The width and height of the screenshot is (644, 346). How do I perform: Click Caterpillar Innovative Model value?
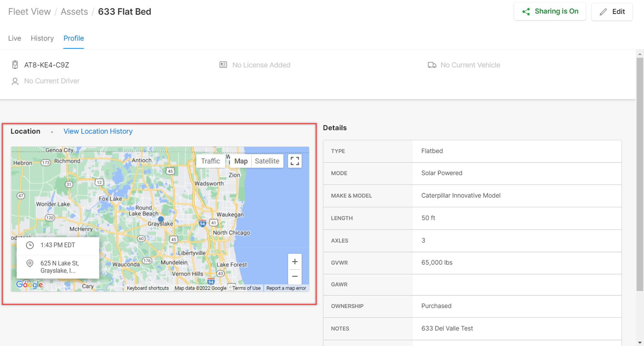[x=461, y=196]
